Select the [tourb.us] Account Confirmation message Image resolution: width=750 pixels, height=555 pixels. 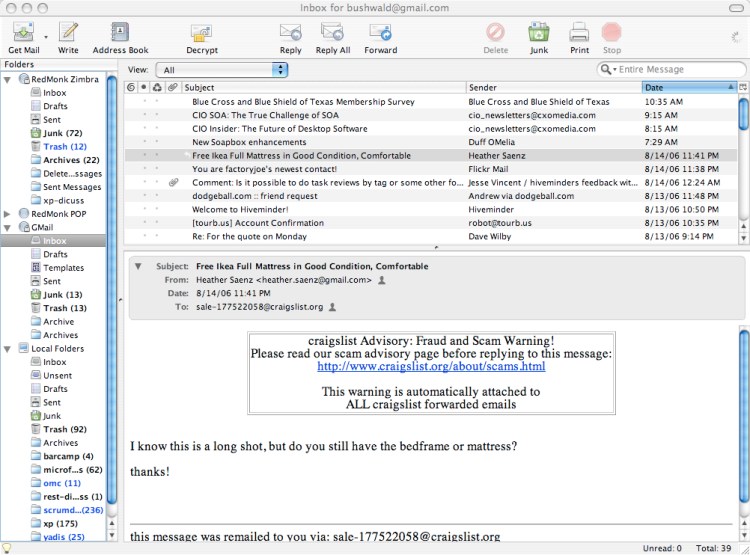430,223
